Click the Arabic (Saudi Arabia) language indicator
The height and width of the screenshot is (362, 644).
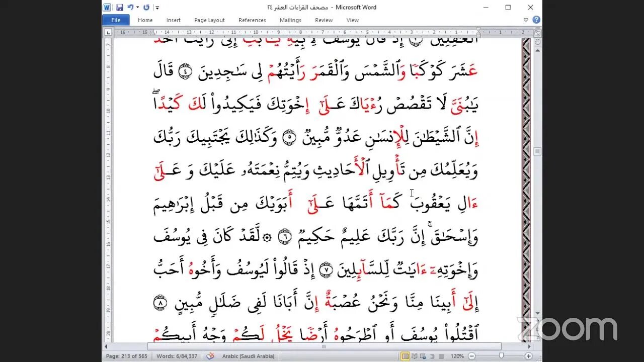[249, 356]
